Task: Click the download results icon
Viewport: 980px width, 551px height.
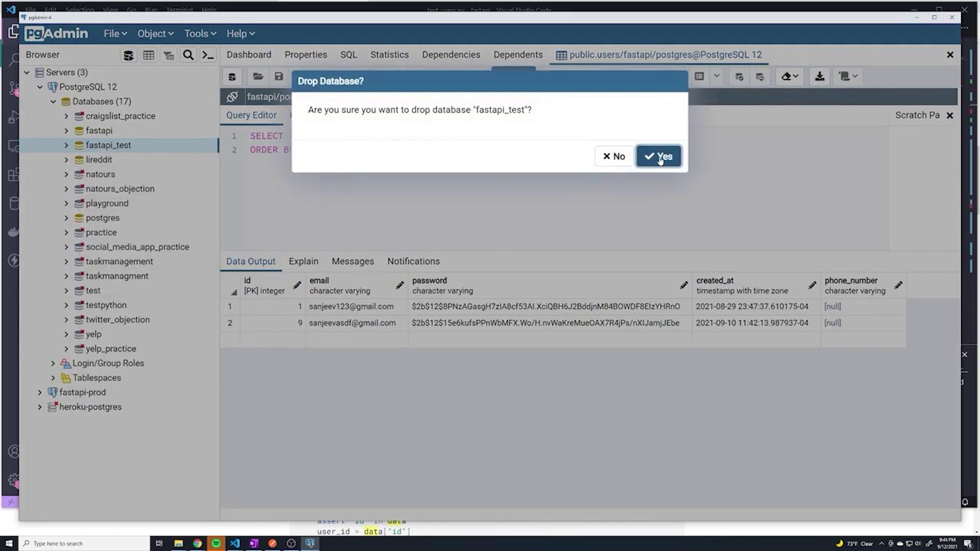Action: [x=819, y=77]
